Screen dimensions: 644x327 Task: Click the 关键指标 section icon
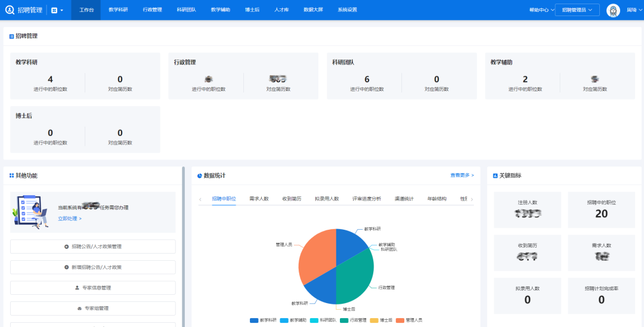click(496, 176)
